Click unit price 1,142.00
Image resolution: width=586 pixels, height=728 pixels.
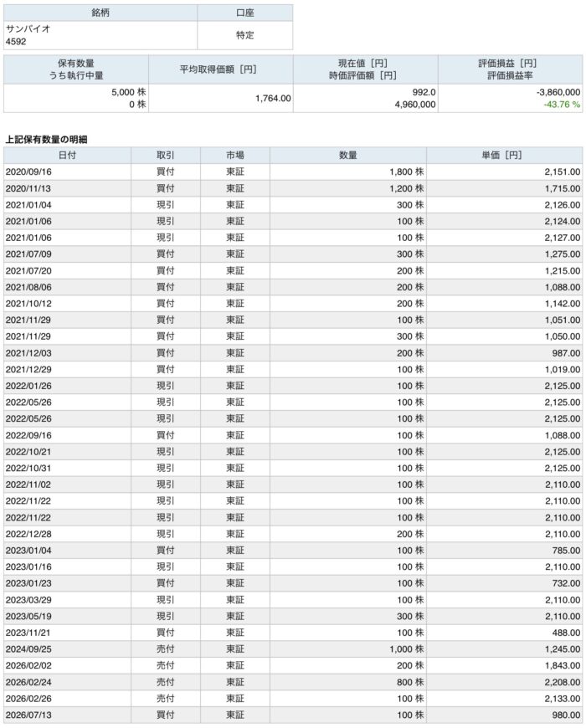563,304
